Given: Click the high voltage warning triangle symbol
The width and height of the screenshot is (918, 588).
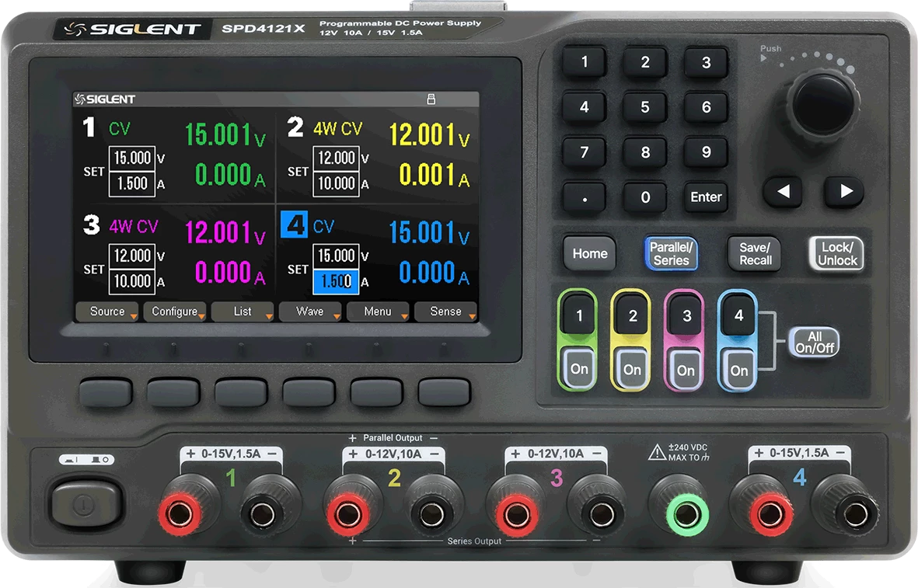Looking at the screenshot, I should [657, 452].
